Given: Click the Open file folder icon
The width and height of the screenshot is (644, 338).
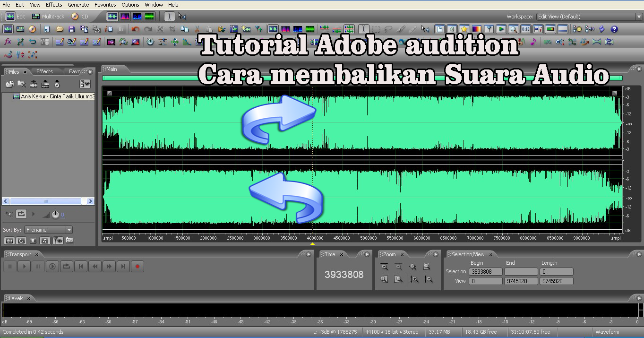Looking at the screenshot, I should tap(60, 29).
